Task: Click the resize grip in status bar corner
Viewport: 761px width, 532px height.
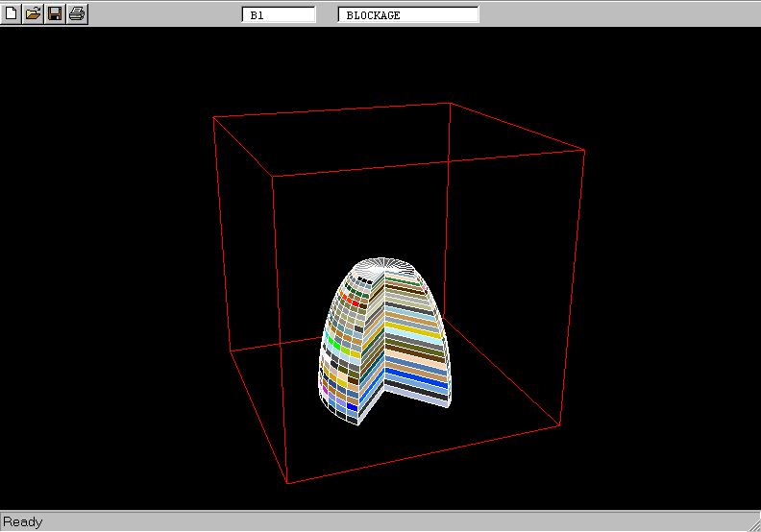Action: coord(752,523)
